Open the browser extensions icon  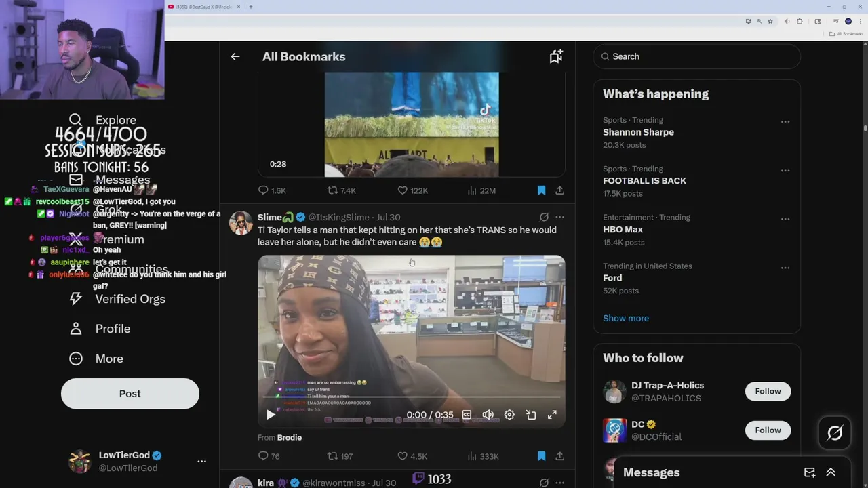tap(800, 22)
